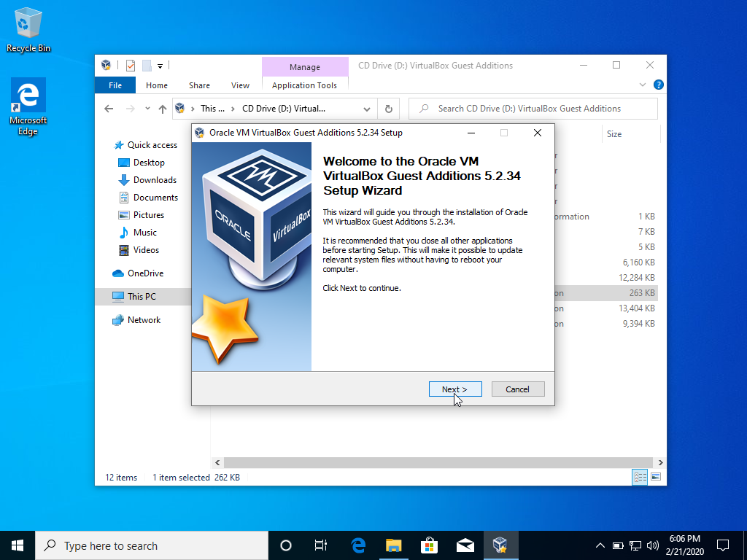Select Quick access in the navigation pane

146,145
